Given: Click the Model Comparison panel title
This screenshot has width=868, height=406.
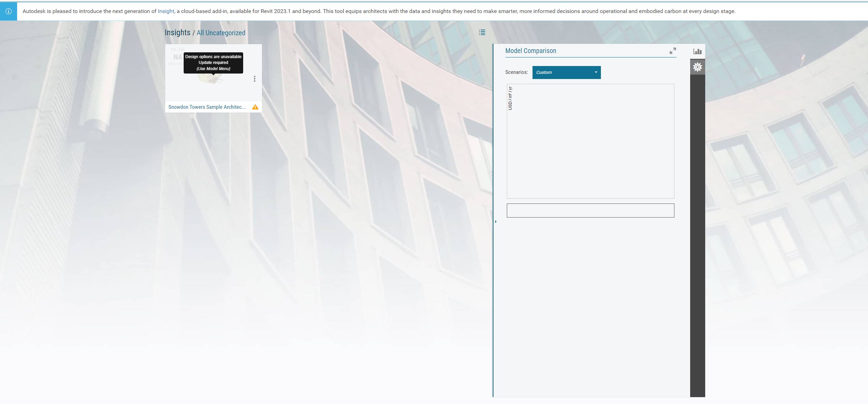Looking at the screenshot, I should [530, 51].
